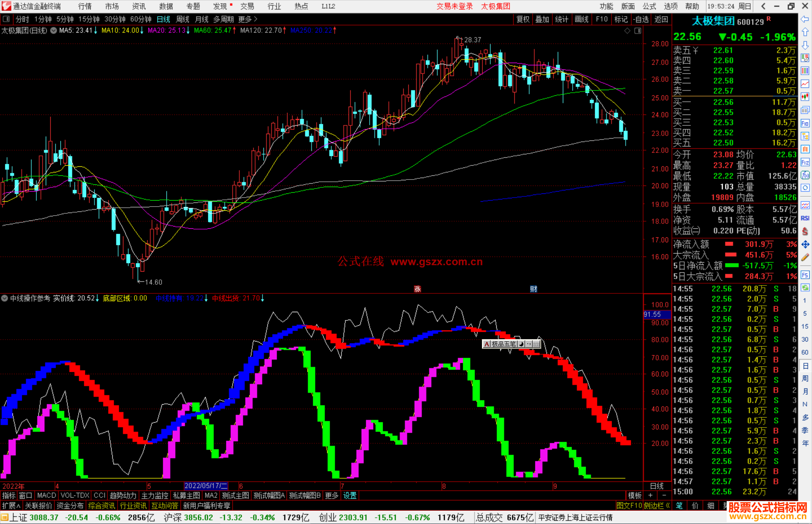Click the − zoom out chart button

click(664, 495)
